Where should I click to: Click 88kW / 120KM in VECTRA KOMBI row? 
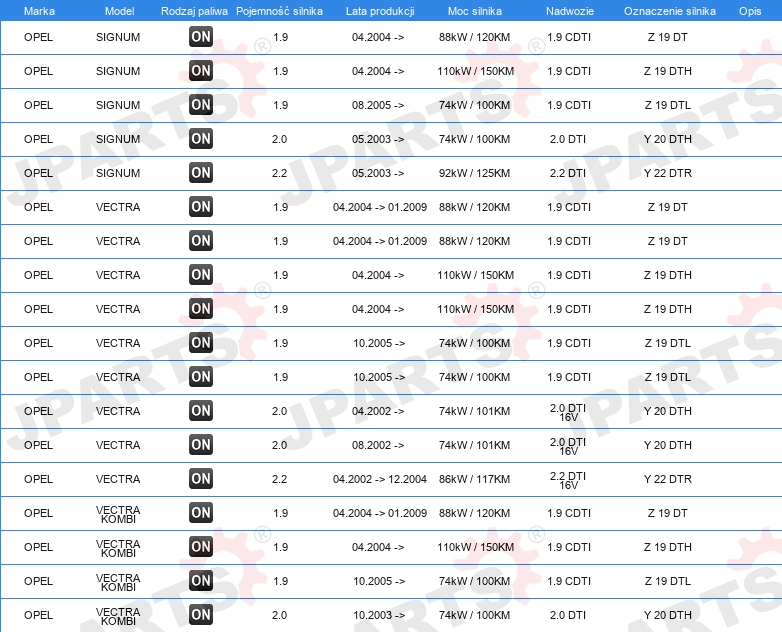pyautogui.click(x=474, y=513)
